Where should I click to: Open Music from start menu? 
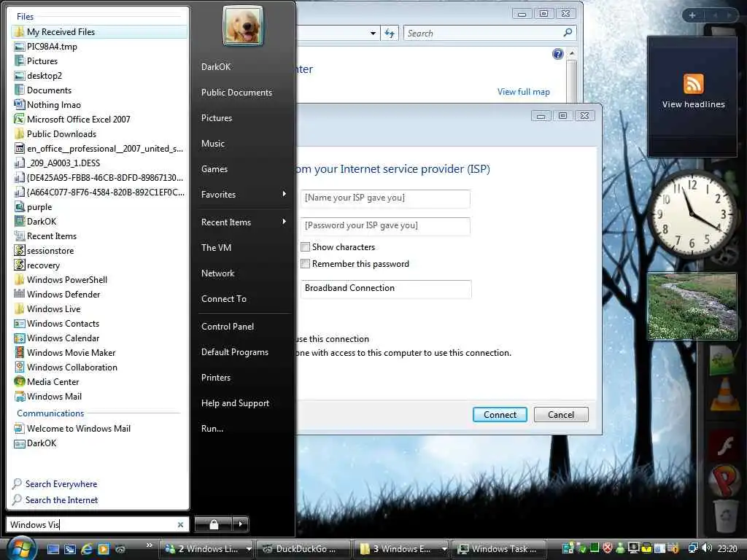(x=212, y=143)
